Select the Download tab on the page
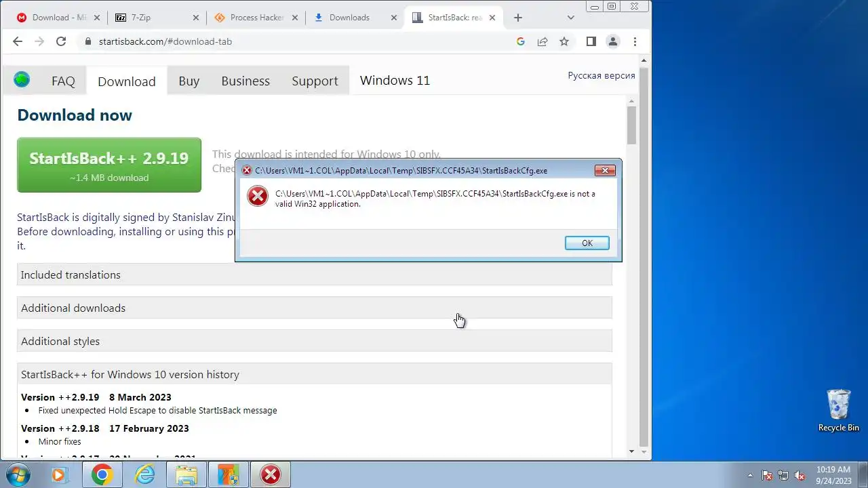This screenshot has height=488, width=868. pos(127,81)
